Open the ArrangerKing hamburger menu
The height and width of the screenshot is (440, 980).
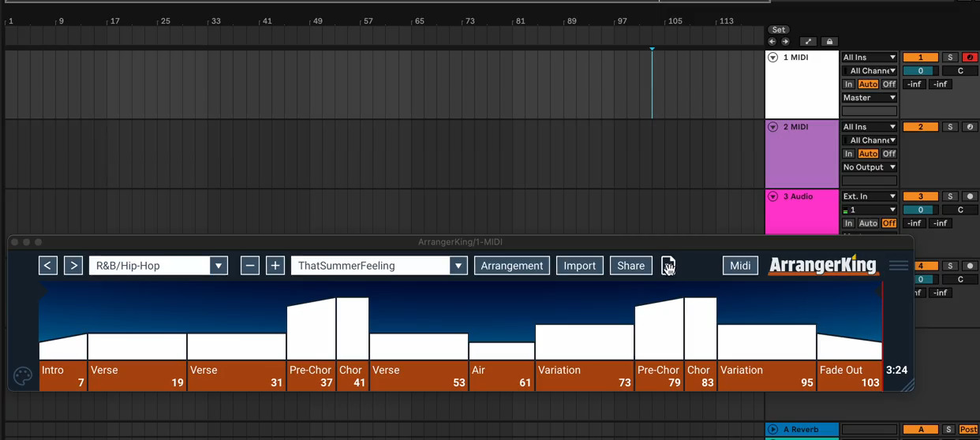[x=898, y=266]
